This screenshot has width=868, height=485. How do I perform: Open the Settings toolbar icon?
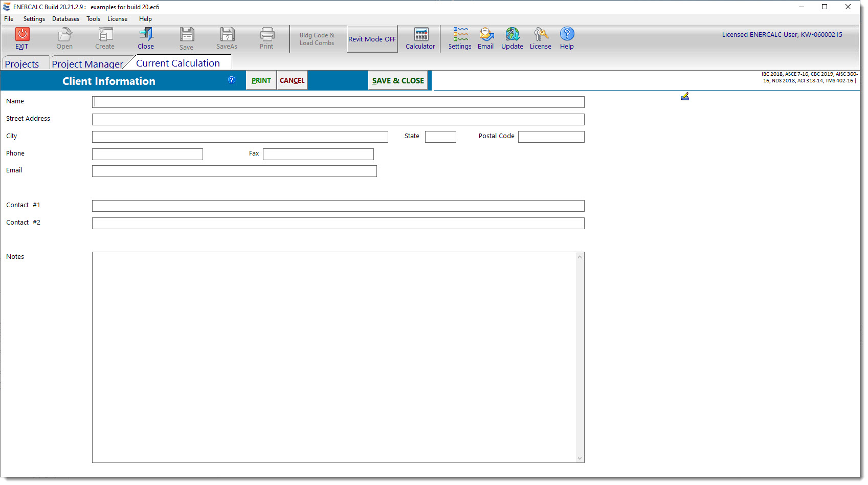coord(460,34)
